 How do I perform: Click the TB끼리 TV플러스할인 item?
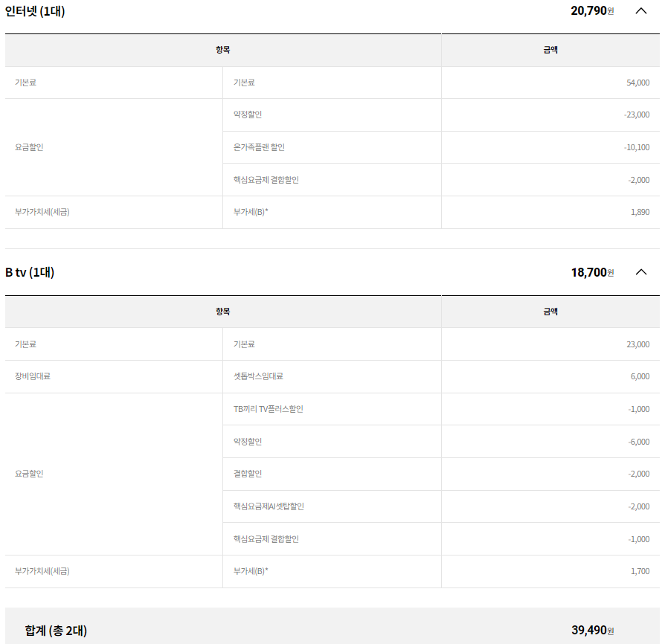point(268,409)
